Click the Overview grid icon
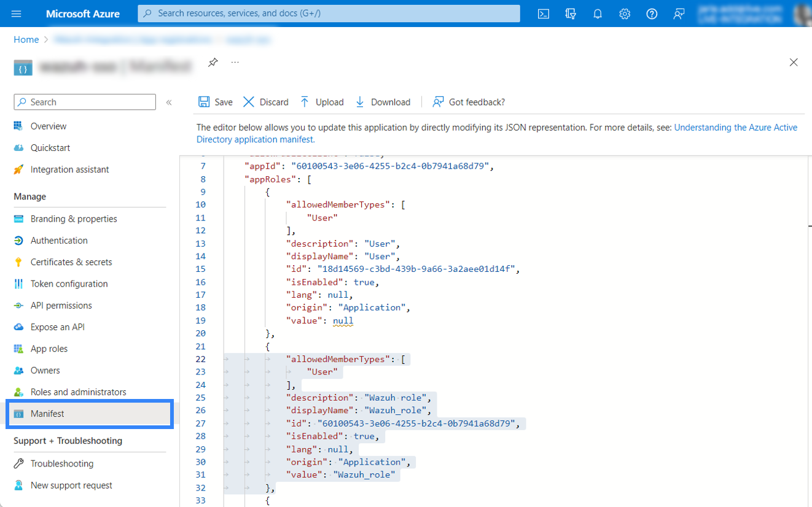Viewport: 812px width, 507px height. pyautogui.click(x=18, y=126)
